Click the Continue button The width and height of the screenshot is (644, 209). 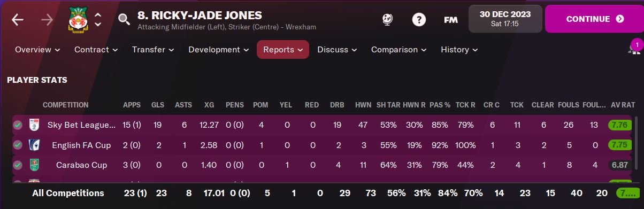point(594,19)
